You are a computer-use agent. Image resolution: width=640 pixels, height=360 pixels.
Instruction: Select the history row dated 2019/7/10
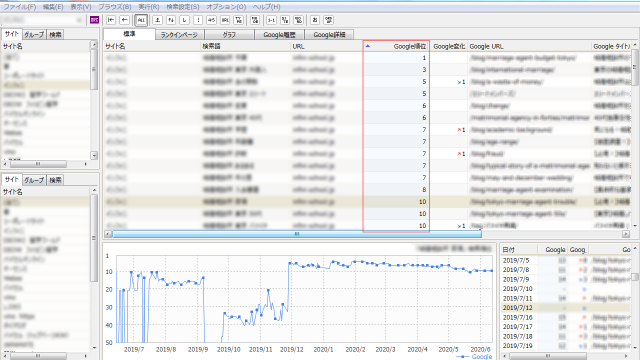click(x=566, y=289)
